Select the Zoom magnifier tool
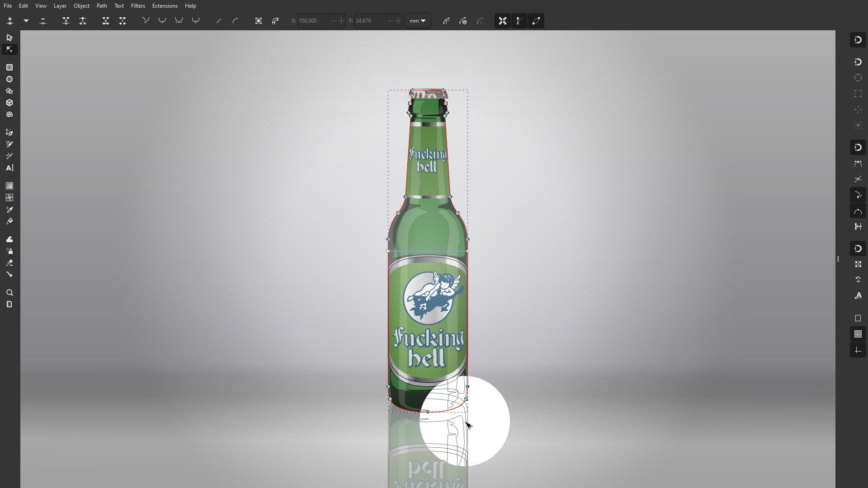This screenshot has height=488, width=868. point(9,293)
